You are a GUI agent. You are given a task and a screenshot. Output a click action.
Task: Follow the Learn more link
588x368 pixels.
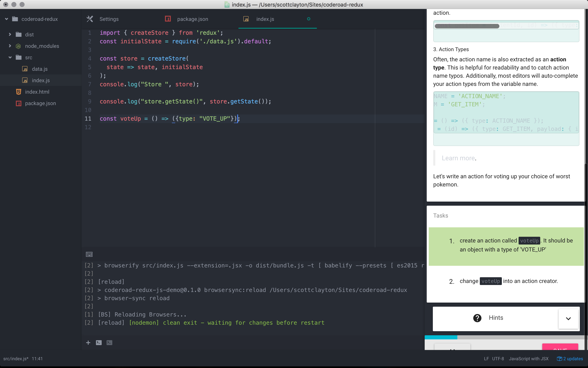458,158
